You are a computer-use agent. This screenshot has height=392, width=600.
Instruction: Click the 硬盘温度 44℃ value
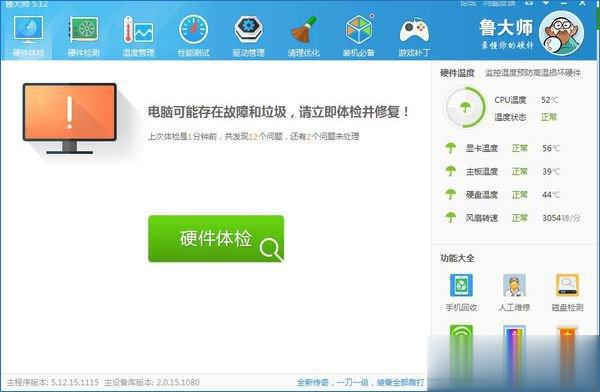(x=551, y=195)
